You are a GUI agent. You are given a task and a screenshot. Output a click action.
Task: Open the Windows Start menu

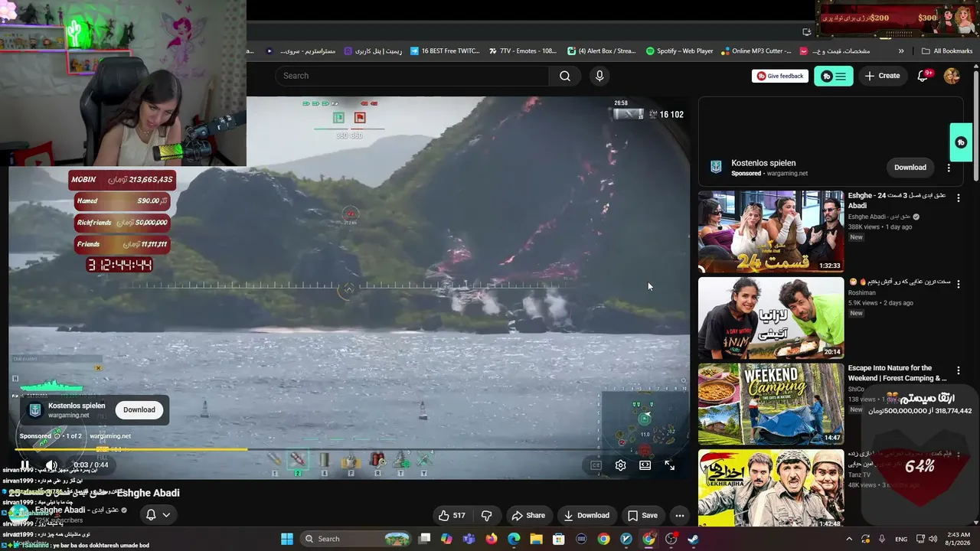286,539
